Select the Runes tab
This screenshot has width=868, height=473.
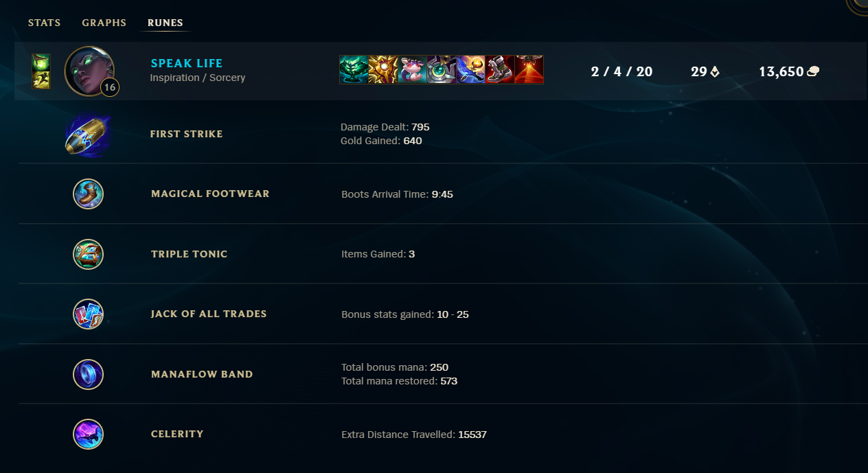click(165, 23)
